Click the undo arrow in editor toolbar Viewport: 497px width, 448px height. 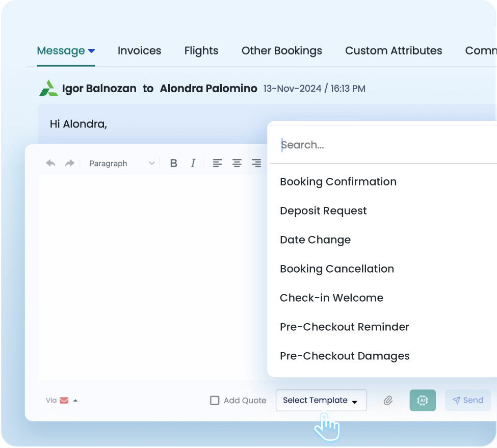(50, 163)
